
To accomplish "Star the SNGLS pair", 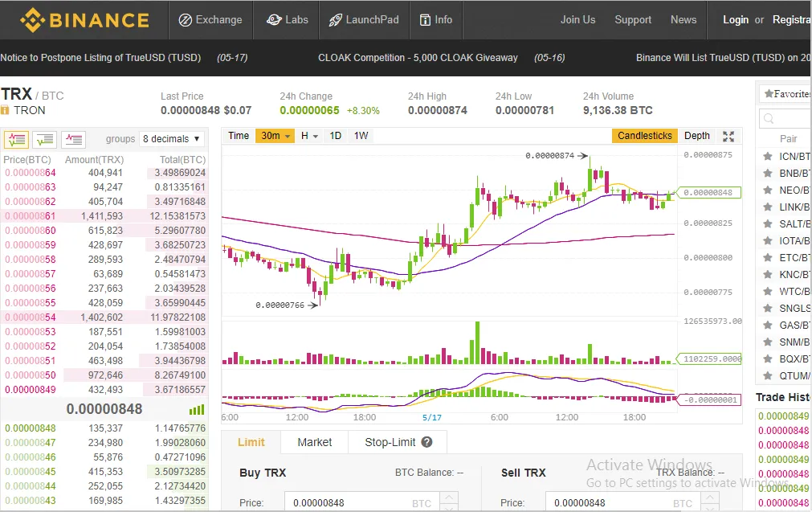I will [x=768, y=308].
